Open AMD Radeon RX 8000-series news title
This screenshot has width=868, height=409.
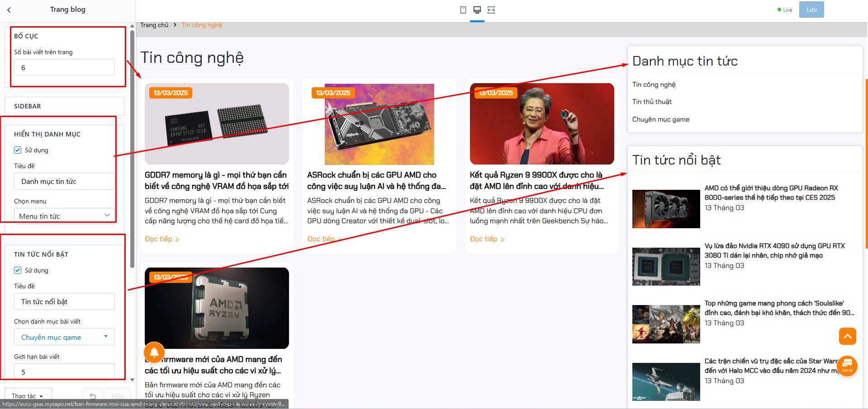click(771, 193)
